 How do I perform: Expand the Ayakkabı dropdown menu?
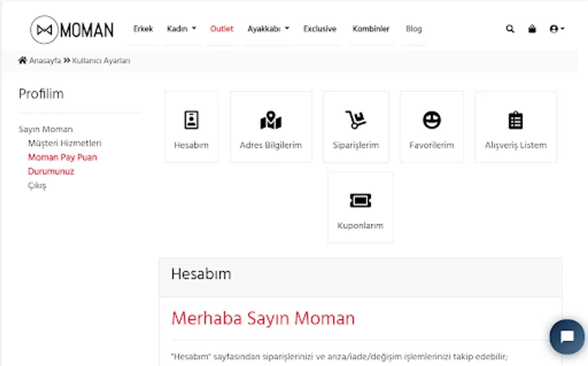(269, 29)
